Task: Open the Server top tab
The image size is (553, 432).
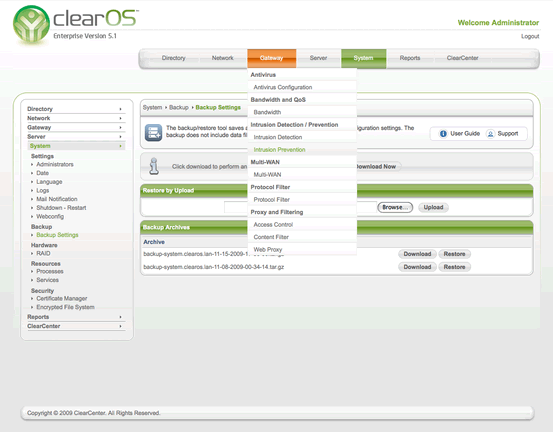Action: pos(318,58)
